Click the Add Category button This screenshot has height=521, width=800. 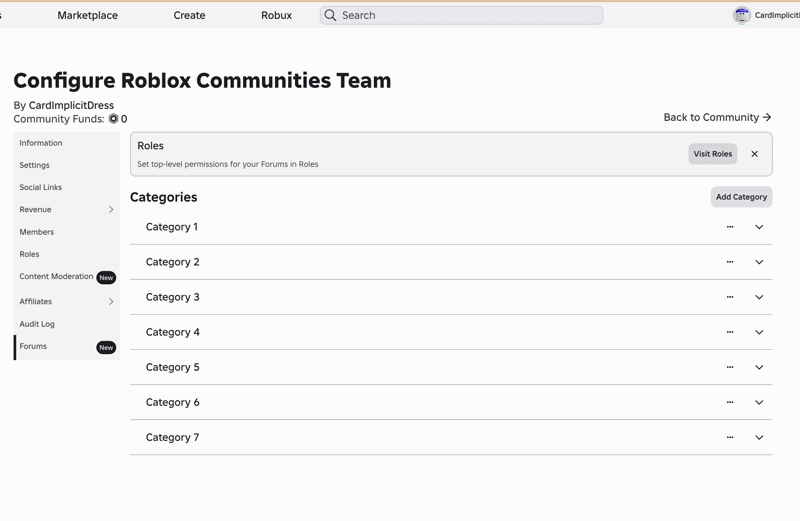(x=741, y=197)
